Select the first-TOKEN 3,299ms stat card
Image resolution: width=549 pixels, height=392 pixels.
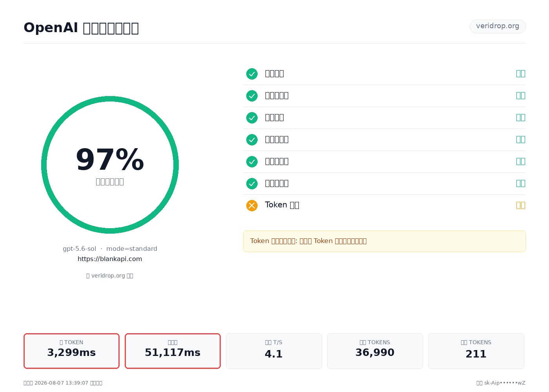(71, 351)
